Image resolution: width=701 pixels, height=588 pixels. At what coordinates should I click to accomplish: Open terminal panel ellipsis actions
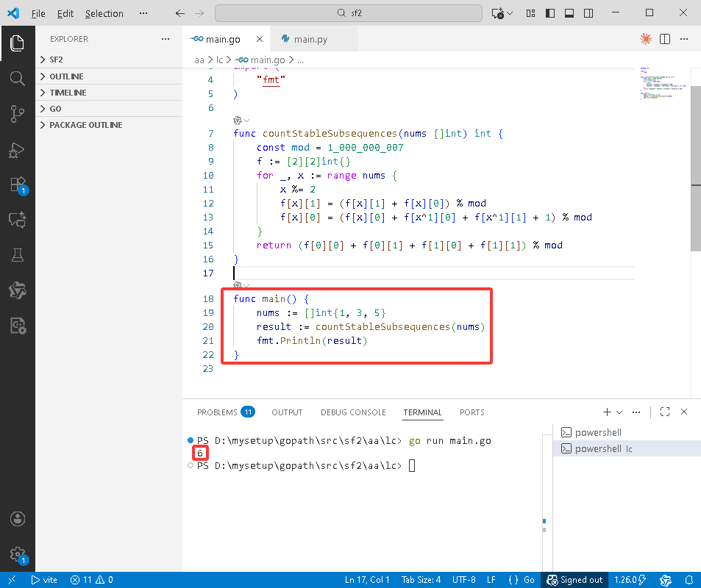tap(636, 412)
